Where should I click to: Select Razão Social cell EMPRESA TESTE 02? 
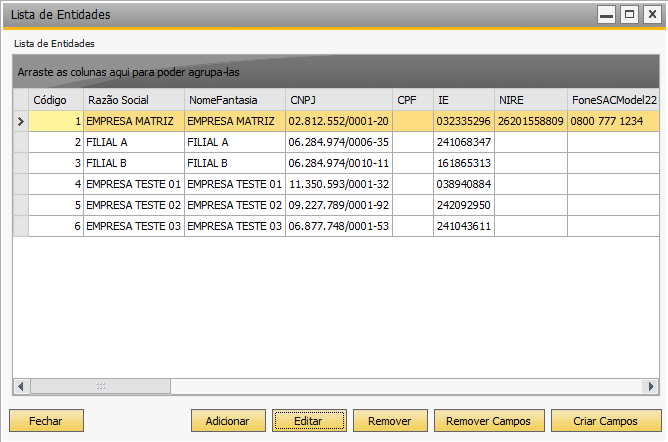coord(134,205)
